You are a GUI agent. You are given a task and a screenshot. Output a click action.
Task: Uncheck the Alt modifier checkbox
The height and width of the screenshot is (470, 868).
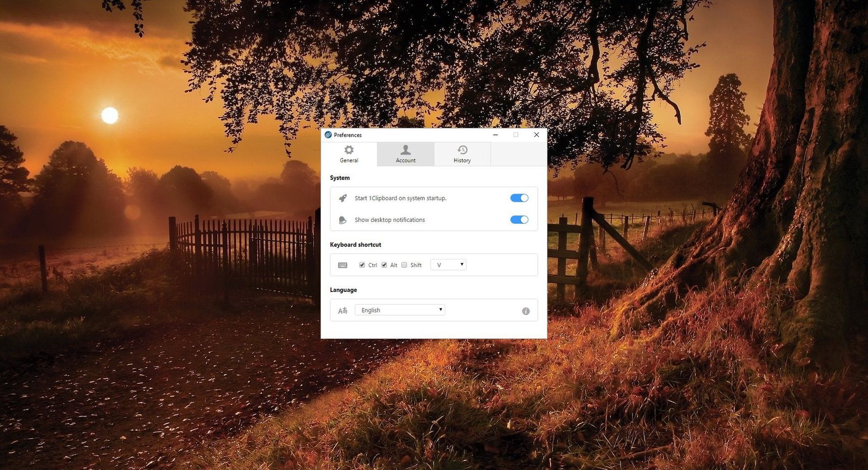pyautogui.click(x=384, y=265)
